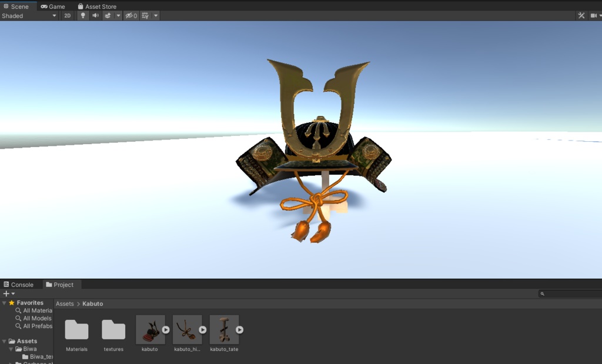
Task: Collapse the Favorites tree section
Action: (4, 303)
